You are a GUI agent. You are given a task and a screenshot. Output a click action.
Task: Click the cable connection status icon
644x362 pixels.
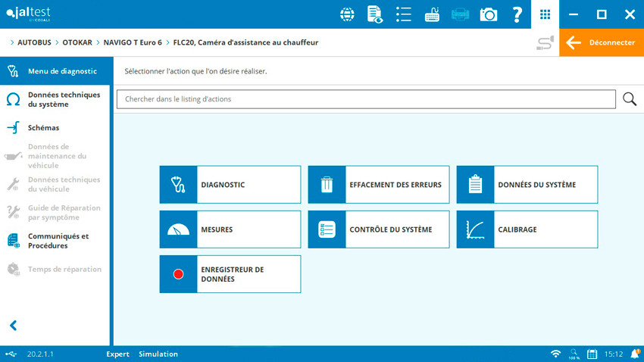point(545,42)
